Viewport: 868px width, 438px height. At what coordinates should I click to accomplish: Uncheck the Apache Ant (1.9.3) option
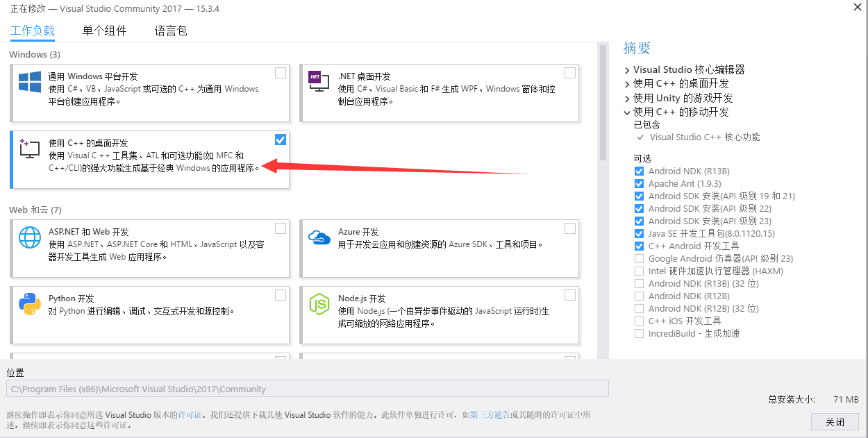pos(639,184)
